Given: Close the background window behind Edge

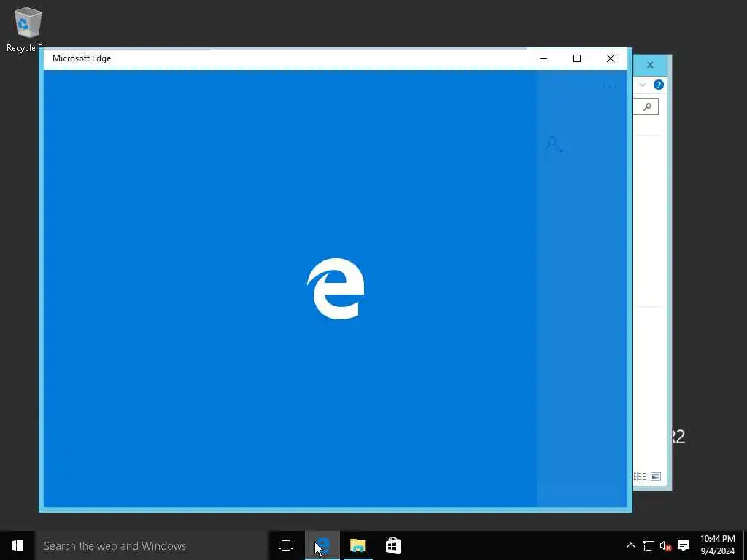Looking at the screenshot, I should (x=650, y=65).
